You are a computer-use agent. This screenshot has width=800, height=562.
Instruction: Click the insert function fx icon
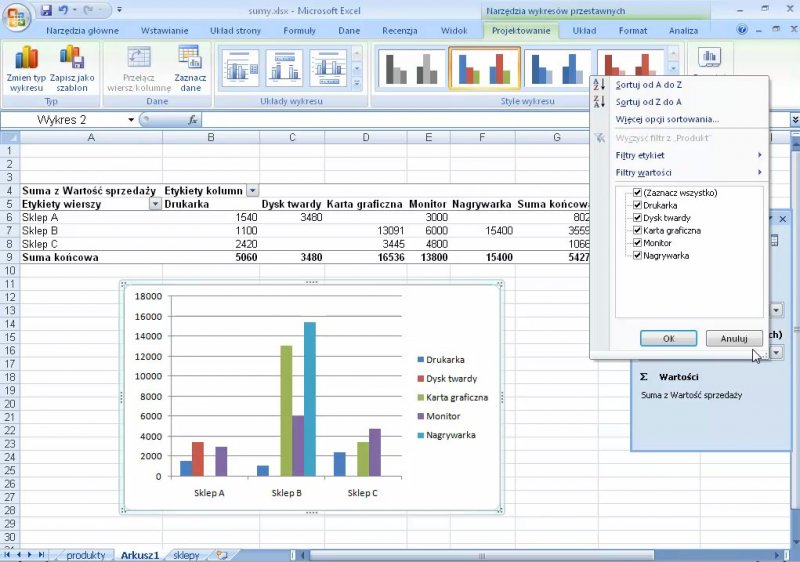(193, 120)
